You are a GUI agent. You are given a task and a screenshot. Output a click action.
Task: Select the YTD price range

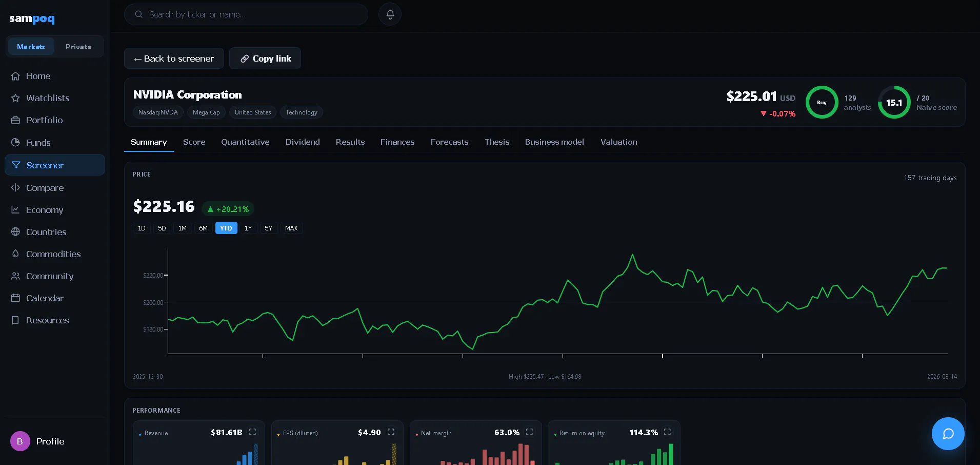(226, 228)
